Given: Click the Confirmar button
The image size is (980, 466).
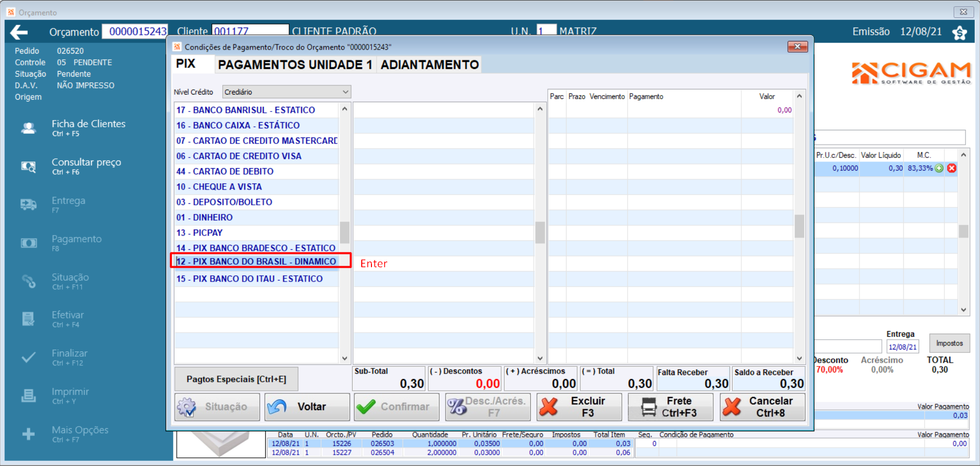Looking at the screenshot, I should click(396, 407).
